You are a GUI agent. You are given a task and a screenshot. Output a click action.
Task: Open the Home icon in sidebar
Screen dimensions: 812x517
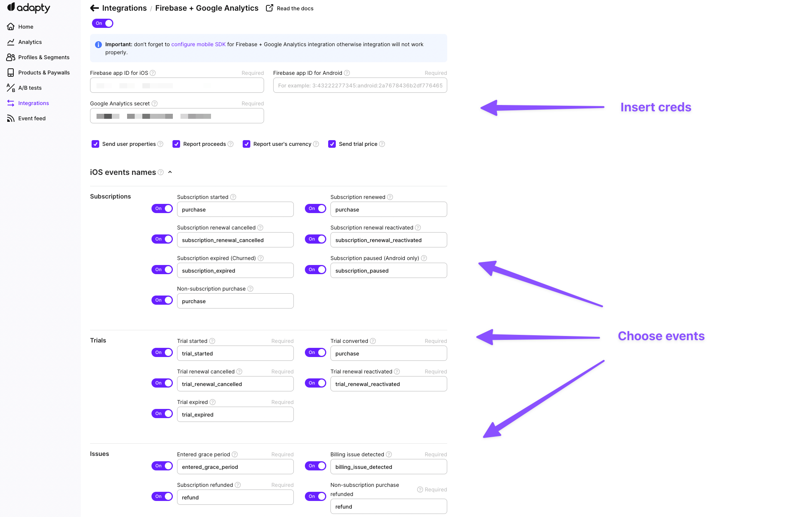tap(11, 27)
